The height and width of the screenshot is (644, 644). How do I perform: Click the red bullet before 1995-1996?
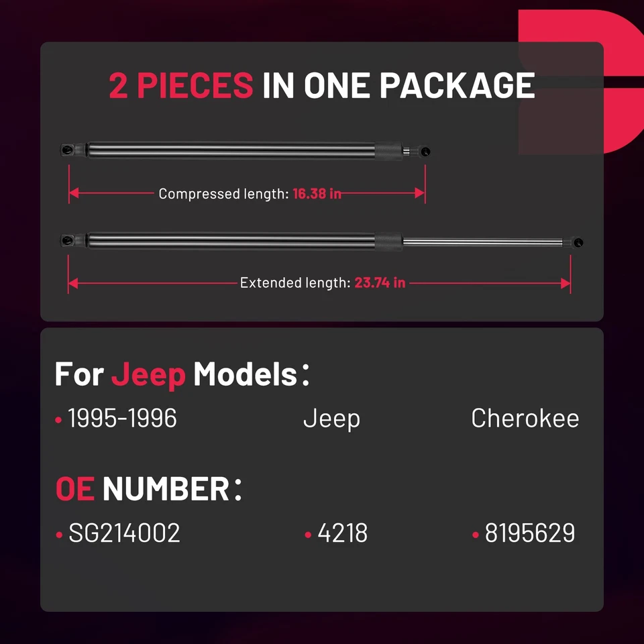coord(58,420)
